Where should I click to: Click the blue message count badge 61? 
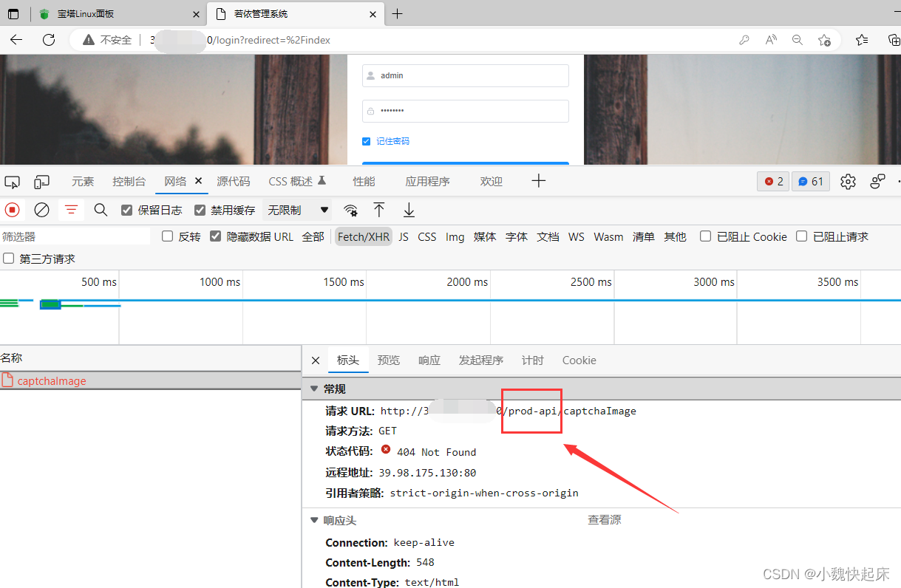(811, 182)
